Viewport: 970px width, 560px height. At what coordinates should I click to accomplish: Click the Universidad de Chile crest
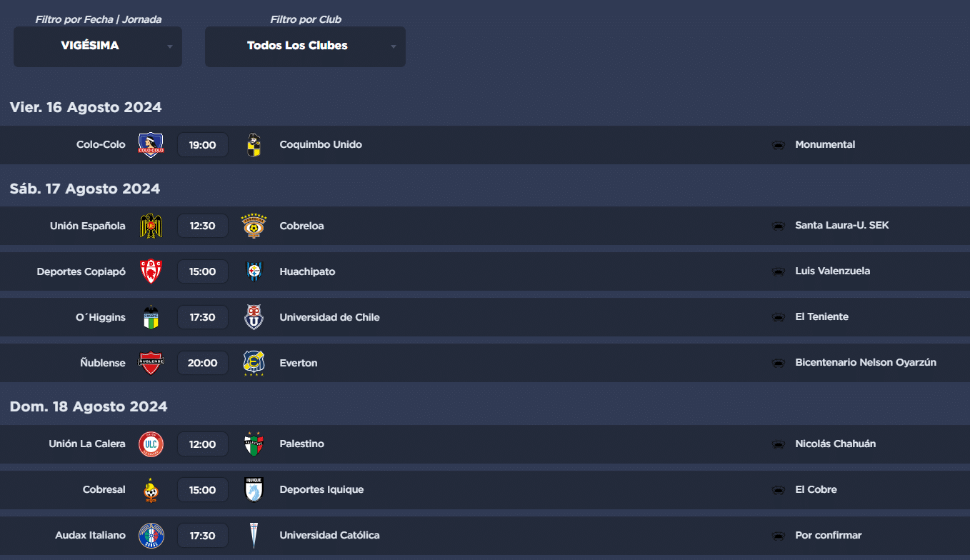click(x=254, y=317)
